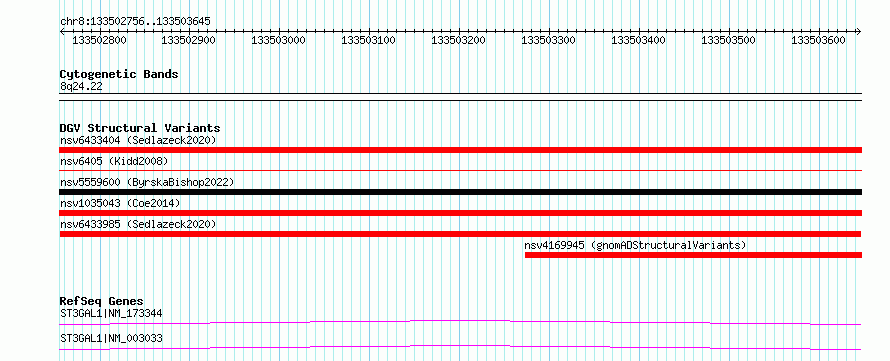The image size is (890, 361).
Task: Click ruler position 133503600
Action: click(818, 40)
